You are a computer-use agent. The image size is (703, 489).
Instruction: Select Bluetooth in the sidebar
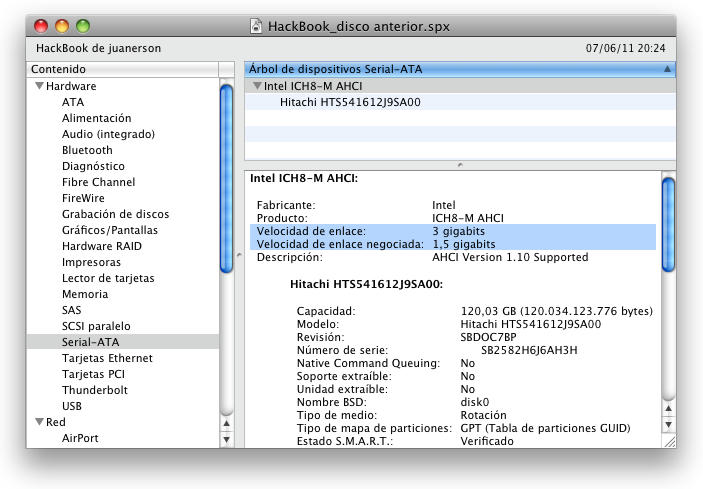click(87, 150)
